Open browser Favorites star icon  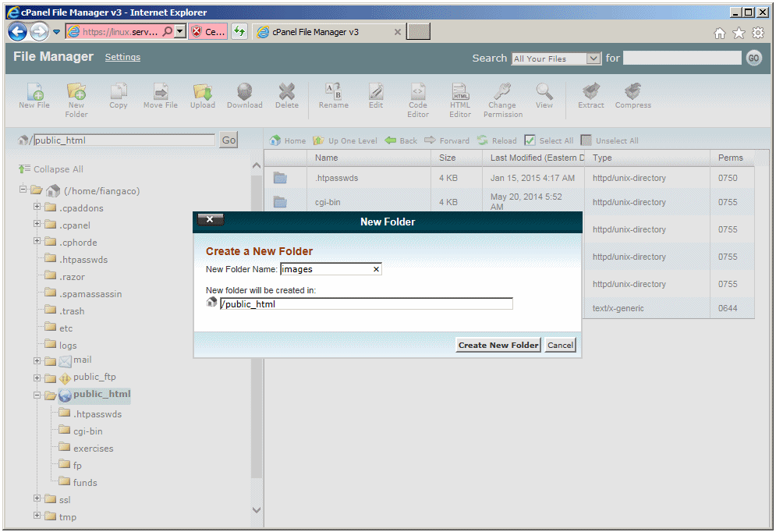pos(739,34)
